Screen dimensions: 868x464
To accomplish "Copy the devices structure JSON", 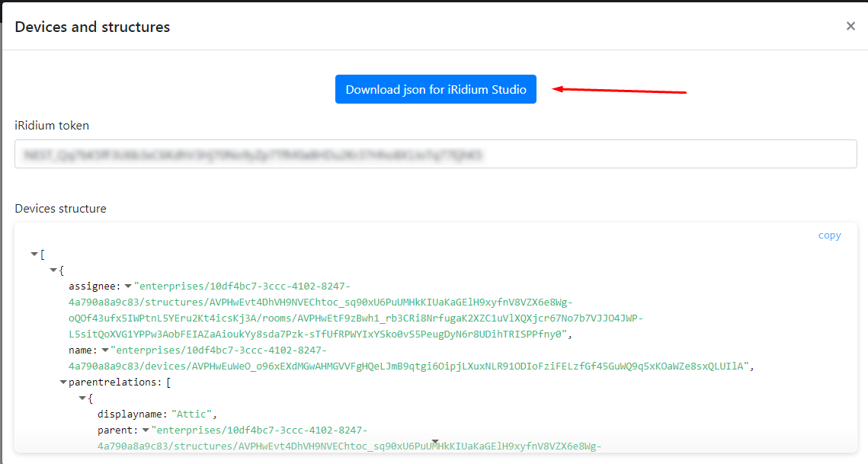I will (829, 235).
